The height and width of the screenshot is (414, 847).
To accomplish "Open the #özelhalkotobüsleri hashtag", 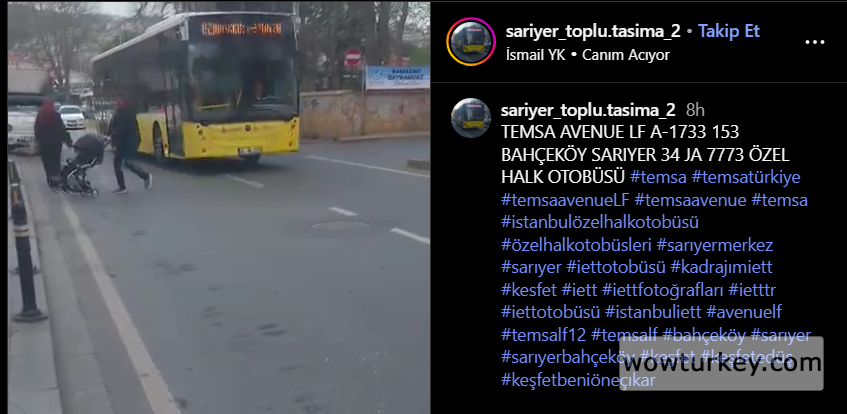I will click(576, 245).
